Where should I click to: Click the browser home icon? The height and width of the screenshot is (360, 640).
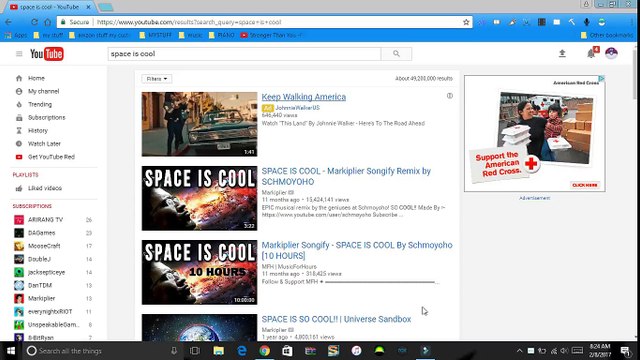click(x=48, y=22)
